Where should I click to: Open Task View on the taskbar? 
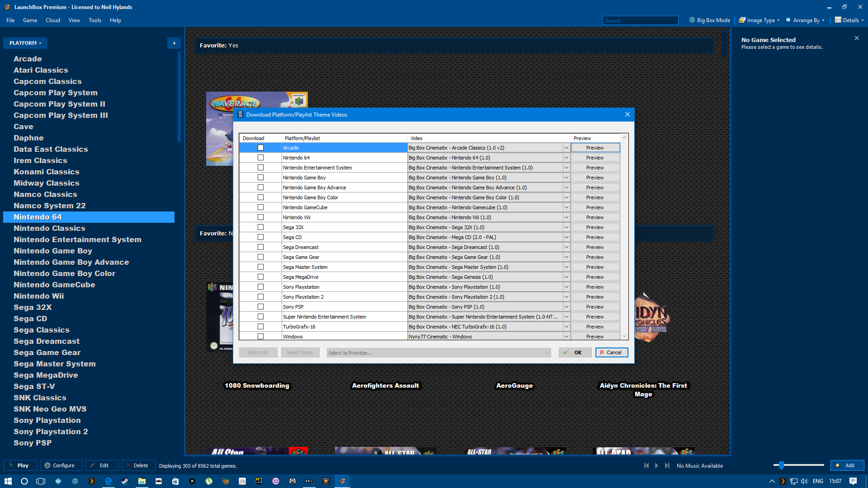point(41,481)
